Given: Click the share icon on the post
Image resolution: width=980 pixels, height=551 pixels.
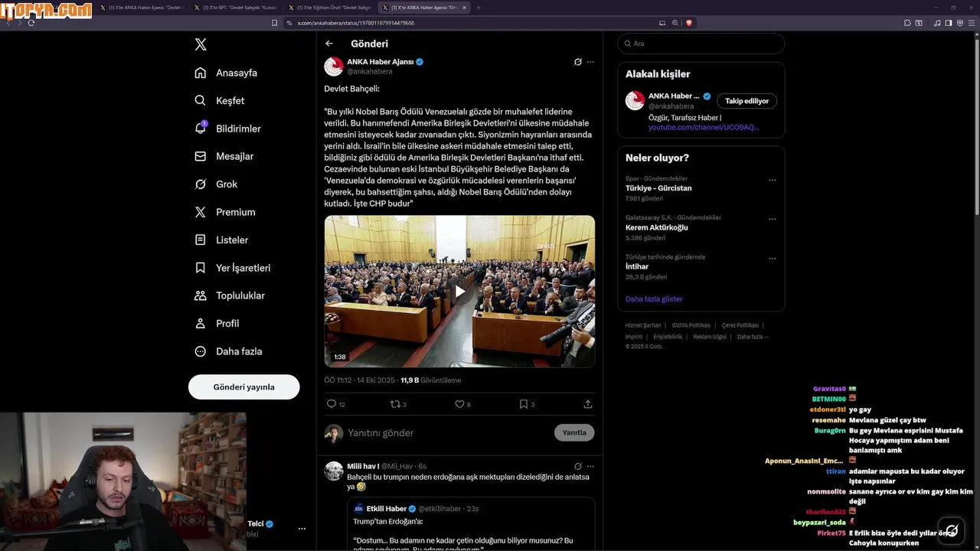Looking at the screenshot, I should (x=588, y=404).
